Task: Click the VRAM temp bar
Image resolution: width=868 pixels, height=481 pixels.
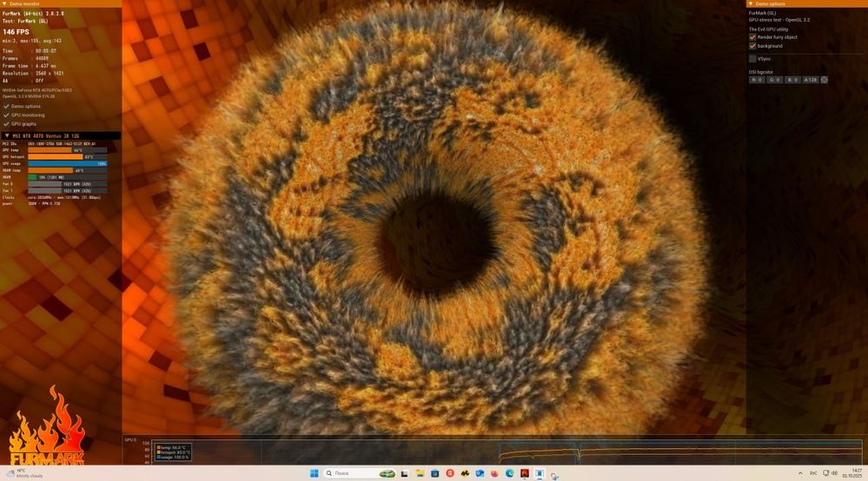Action: [50, 170]
